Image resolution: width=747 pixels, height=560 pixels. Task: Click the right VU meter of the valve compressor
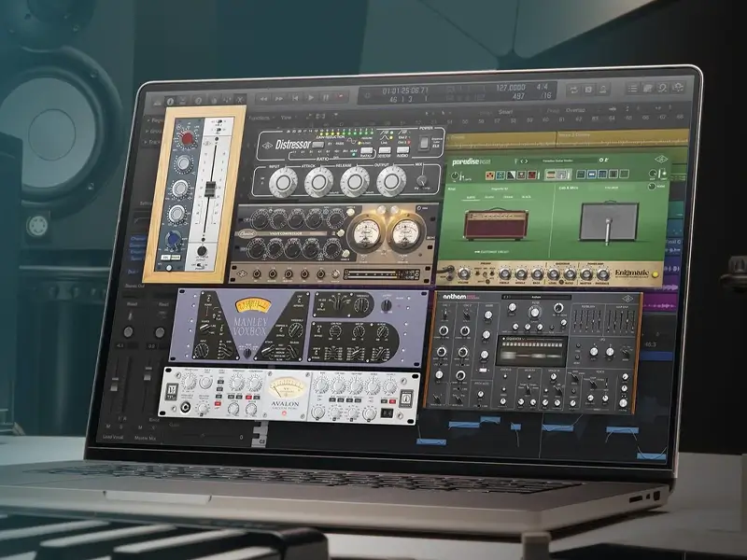tap(405, 232)
